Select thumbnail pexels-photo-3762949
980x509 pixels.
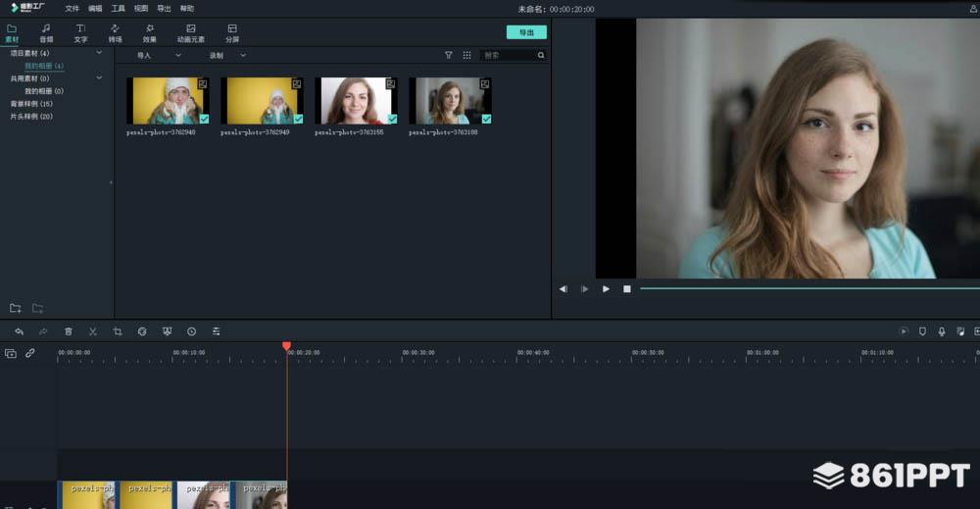click(262, 101)
